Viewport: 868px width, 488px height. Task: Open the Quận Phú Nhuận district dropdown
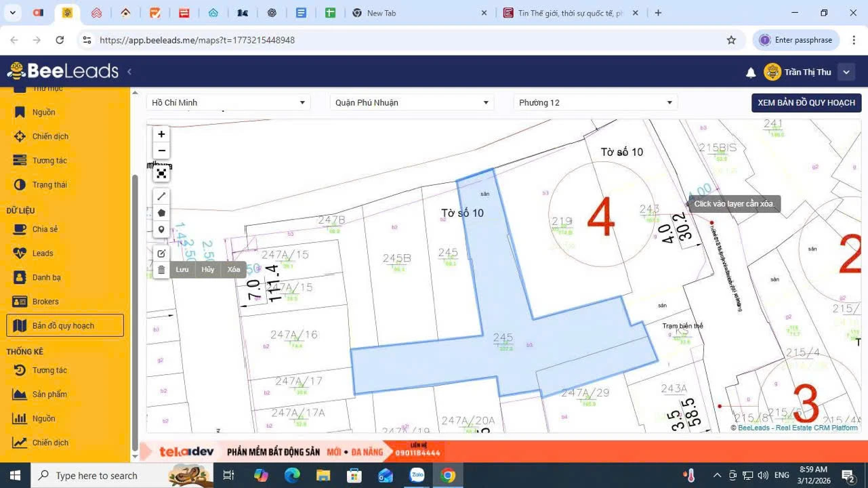412,102
